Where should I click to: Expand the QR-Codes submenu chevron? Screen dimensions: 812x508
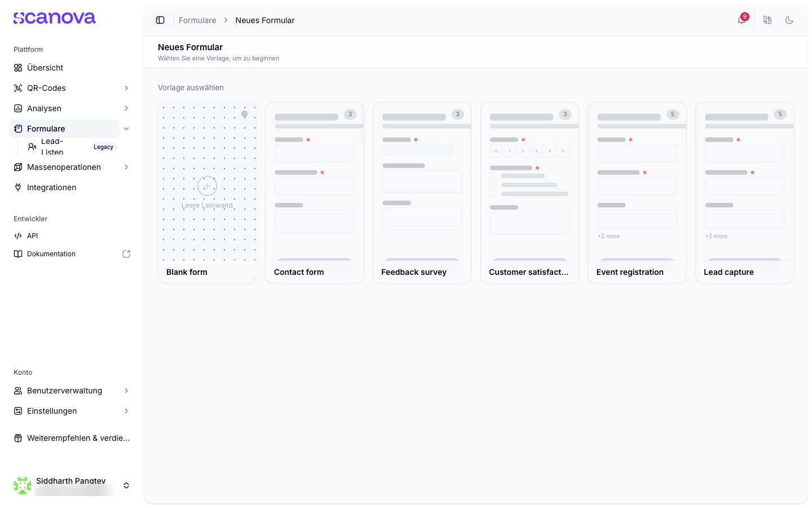click(126, 88)
